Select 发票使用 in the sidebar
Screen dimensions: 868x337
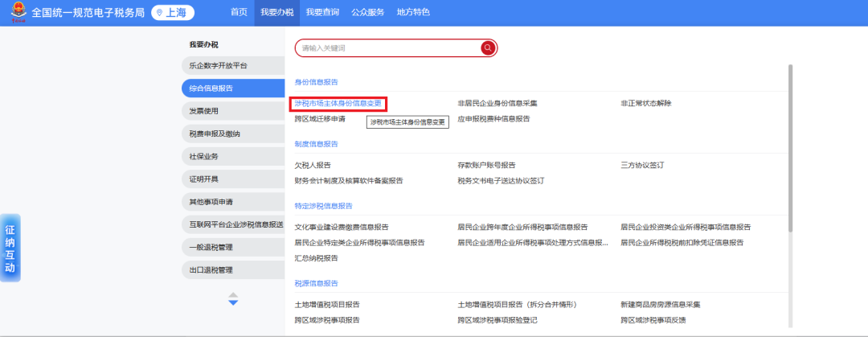point(204,111)
